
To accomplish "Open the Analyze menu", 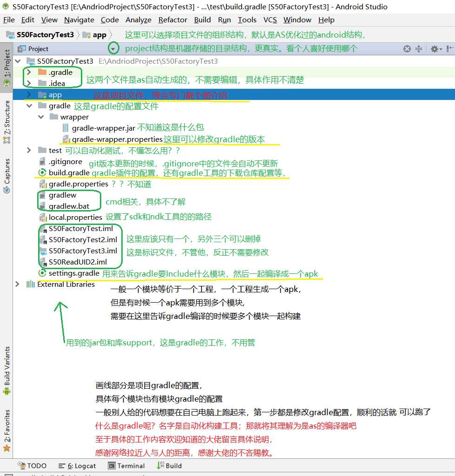I will click(x=138, y=20).
